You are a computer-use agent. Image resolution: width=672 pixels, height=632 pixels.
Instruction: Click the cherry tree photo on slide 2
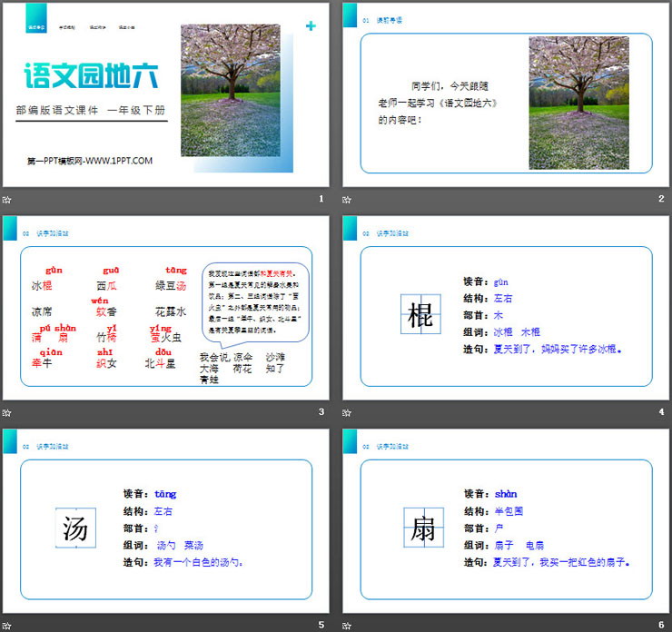click(x=578, y=103)
